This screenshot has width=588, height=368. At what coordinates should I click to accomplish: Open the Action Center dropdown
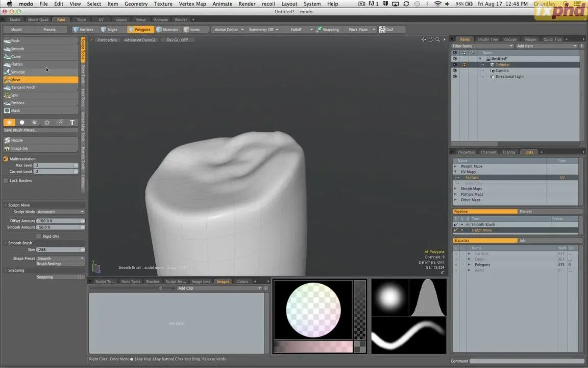pyautogui.click(x=228, y=29)
